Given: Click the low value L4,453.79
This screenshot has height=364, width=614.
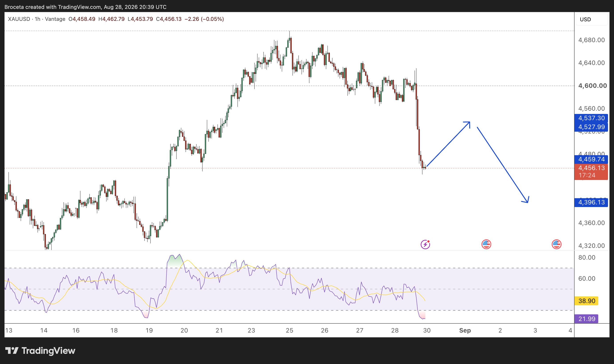Looking at the screenshot, I should 140,19.
